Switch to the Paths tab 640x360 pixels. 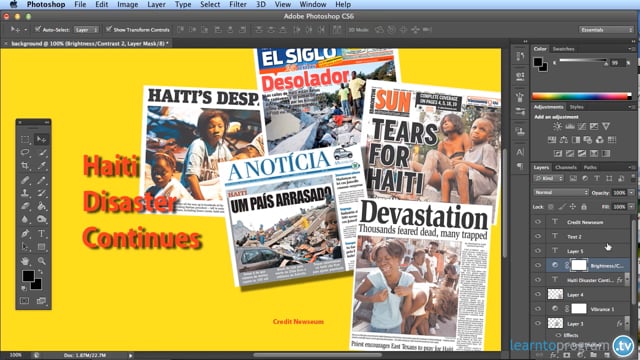click(x=590, y=167)
